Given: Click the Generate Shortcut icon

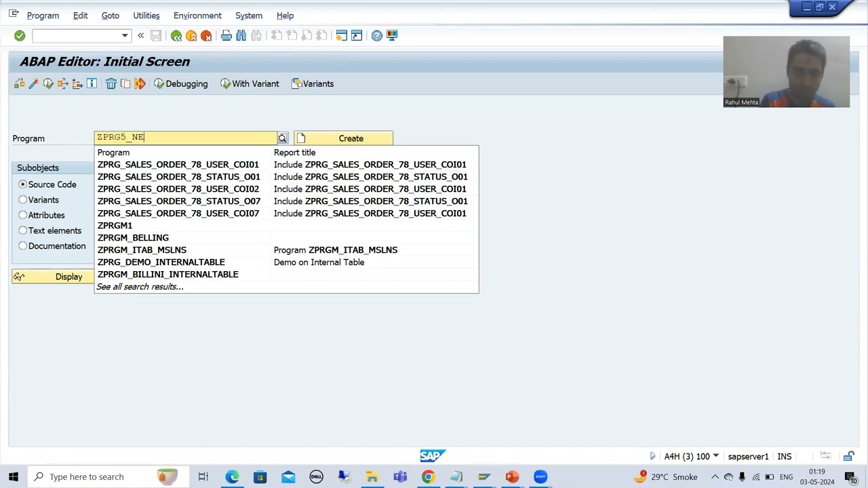Looking at the screenshot, I should point(357,35).
